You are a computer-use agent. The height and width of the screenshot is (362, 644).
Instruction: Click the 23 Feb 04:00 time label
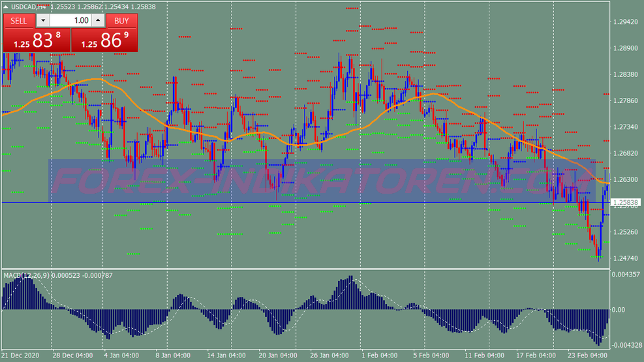(587, 355)
